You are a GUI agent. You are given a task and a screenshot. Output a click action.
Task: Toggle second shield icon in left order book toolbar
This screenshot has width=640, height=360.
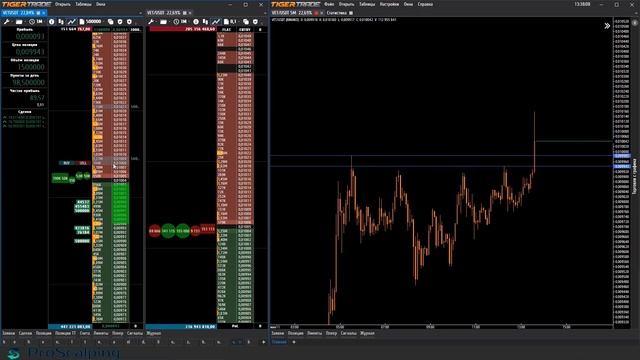tap(129, 22)
